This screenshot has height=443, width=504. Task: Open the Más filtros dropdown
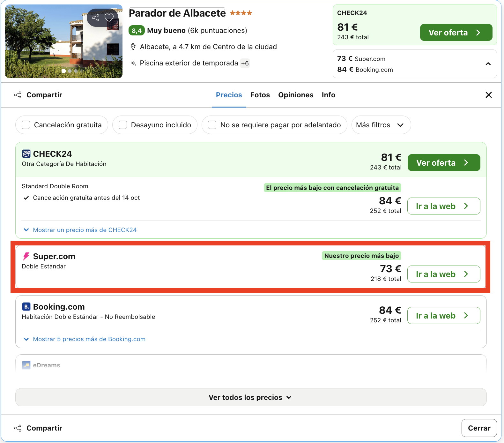[x=381, y=125]
